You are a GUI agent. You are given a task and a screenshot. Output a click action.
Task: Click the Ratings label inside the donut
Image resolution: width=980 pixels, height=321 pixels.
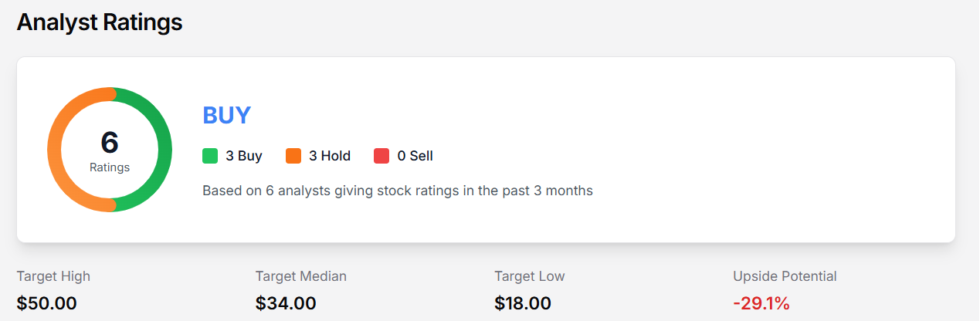pos(110,167)
